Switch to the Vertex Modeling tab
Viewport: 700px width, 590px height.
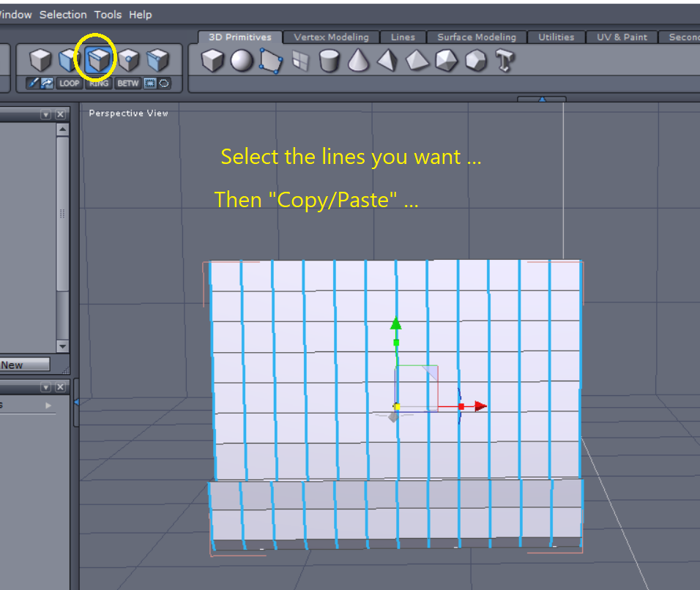(x=331, y=37)
